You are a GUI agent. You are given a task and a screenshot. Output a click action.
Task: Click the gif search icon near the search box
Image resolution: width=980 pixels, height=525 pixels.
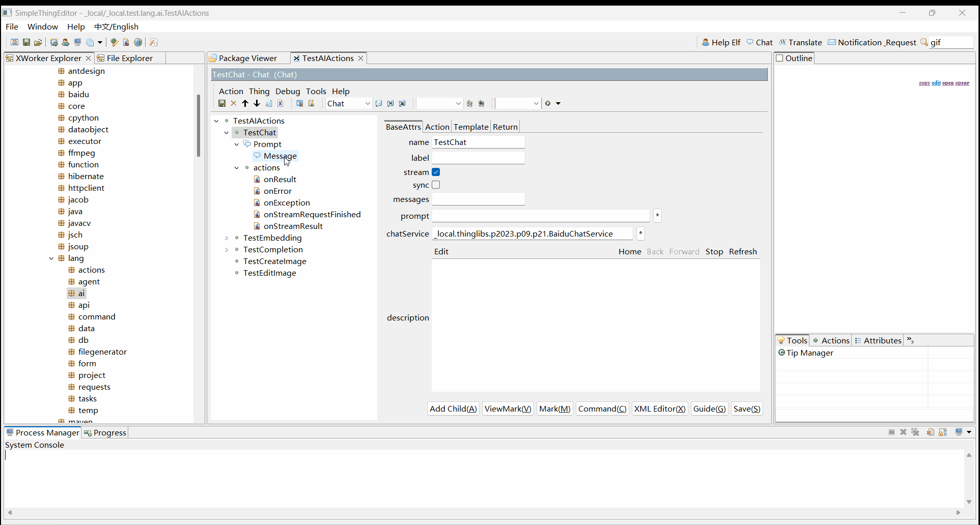[x=923, y=42]
